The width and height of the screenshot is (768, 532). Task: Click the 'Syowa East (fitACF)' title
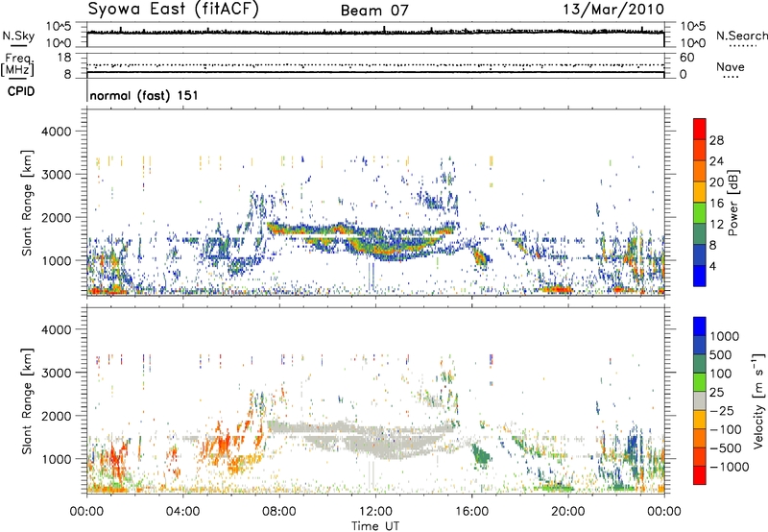click(174, 10)
